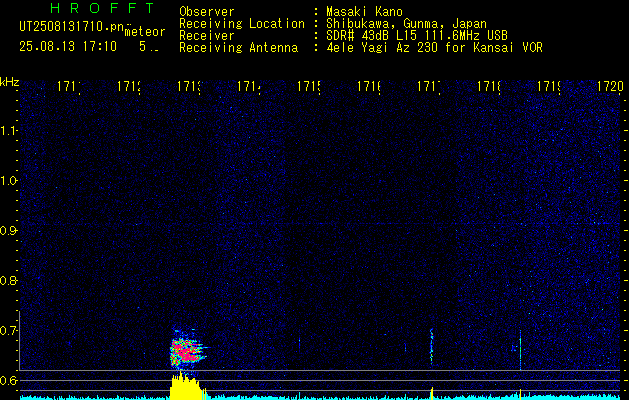Select receiver info 'SDR# 43dB L15 111.6MHz USB'
Viewport: 629px width, 400px height.
pos(417,36)
